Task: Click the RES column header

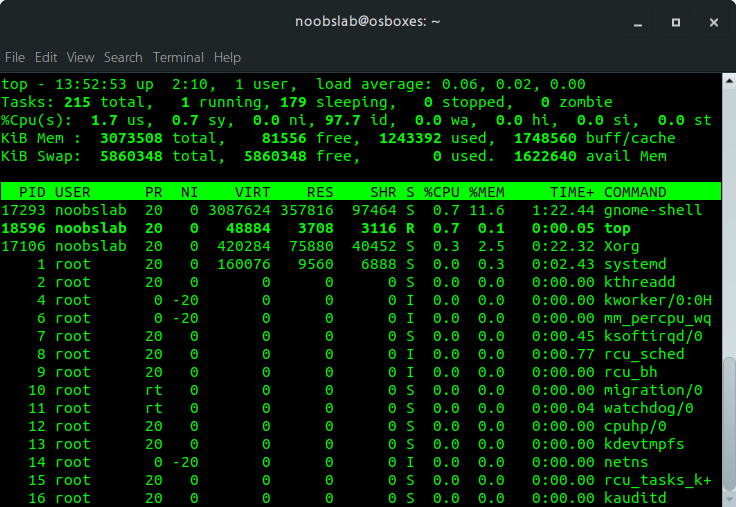Action: click(x=320, y=192)
